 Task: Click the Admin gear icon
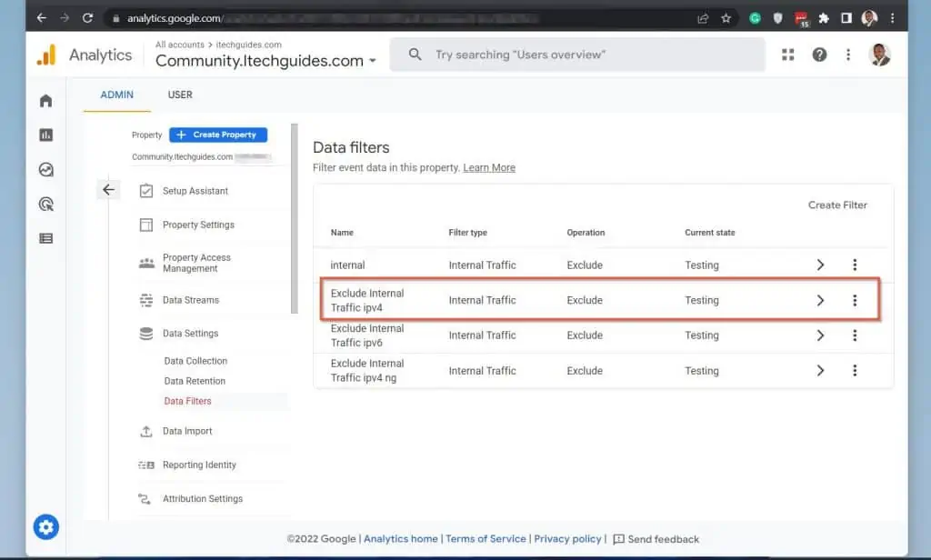[x=46, y=526]
